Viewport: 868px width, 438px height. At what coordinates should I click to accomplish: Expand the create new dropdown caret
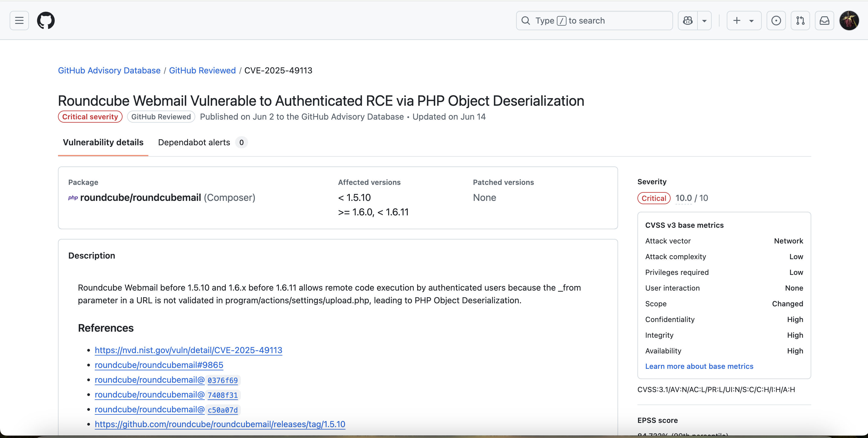[752, 21]
